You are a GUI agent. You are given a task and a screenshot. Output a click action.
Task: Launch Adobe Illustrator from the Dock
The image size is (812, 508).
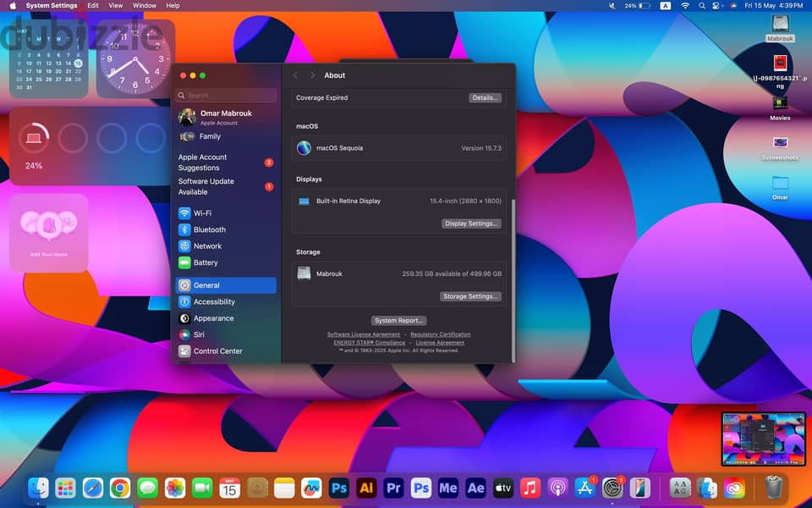coord(366,488)
